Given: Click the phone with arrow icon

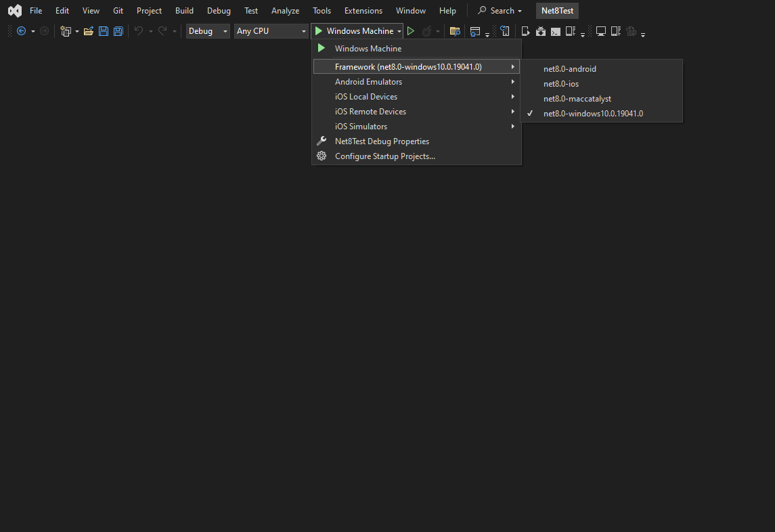Looking at the screenshot, I should pos(525,32).
